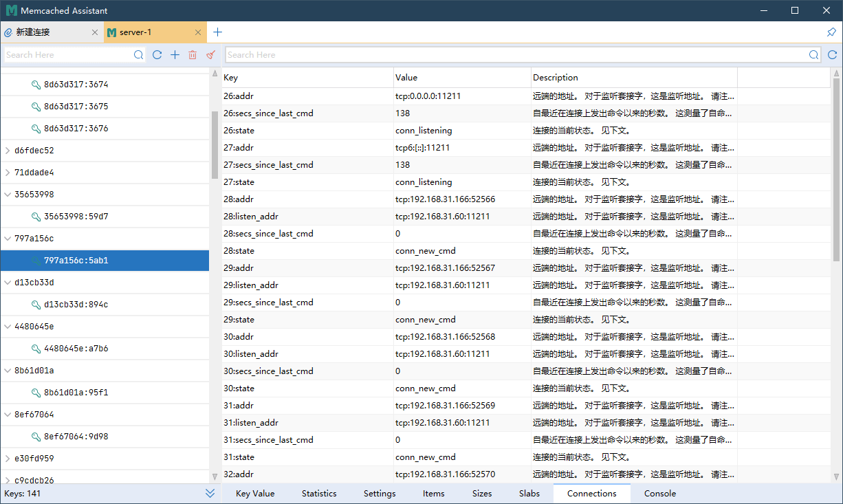This screenshot has height=504, width=843.
Task: Click the key icon beside 35653998:59d7
Action: [x=36, y=217]
